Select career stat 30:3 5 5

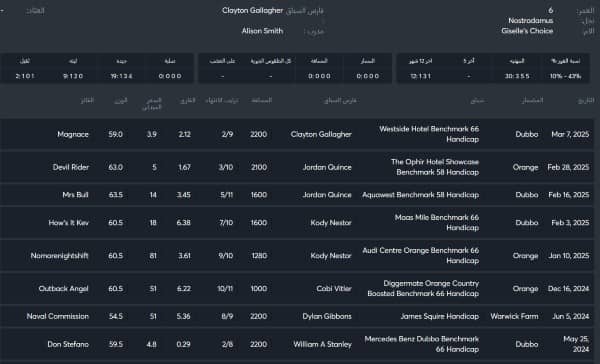pos(517,76)
